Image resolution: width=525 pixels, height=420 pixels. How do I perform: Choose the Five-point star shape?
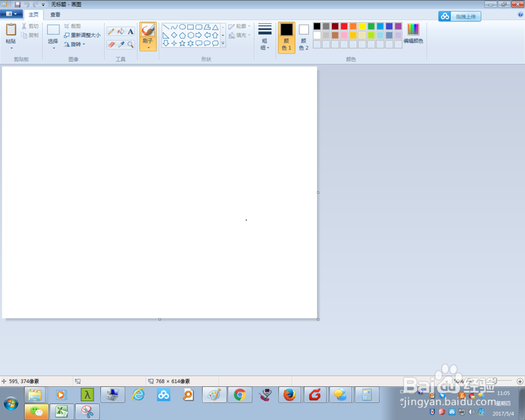pos(183,43)
